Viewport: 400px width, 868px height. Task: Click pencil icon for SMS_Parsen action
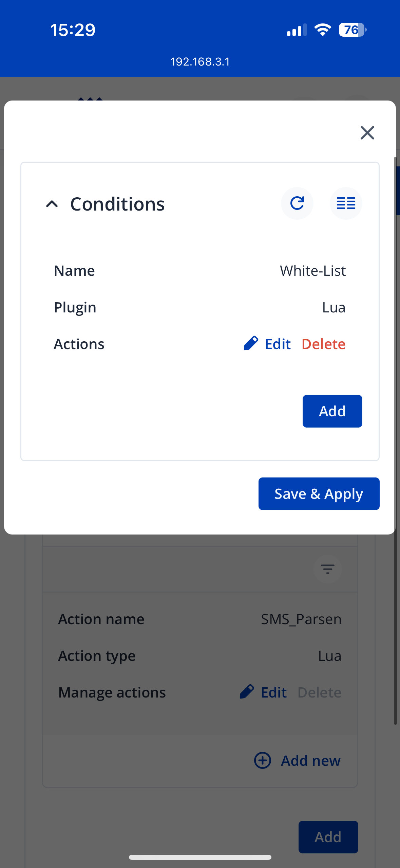point(247,692)
